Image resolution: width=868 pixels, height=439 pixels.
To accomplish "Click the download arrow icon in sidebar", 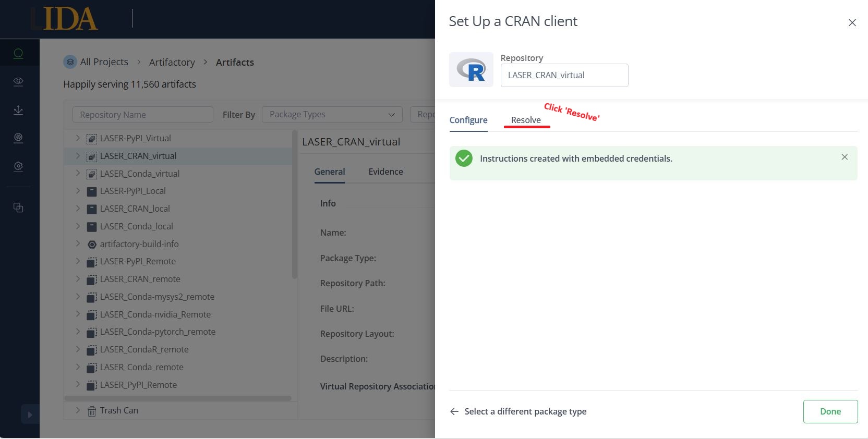I will tap(18, 109).
